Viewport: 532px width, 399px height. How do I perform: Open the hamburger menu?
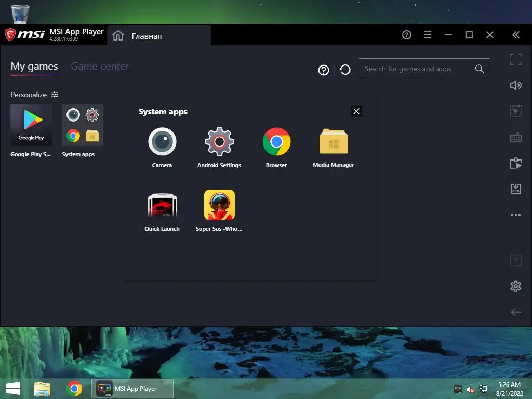pyautogui.click(x=428, y=35)
